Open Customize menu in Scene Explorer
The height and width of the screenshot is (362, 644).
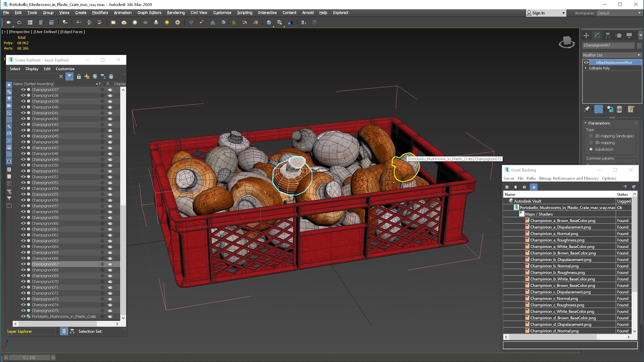click(x=65, y=69)
